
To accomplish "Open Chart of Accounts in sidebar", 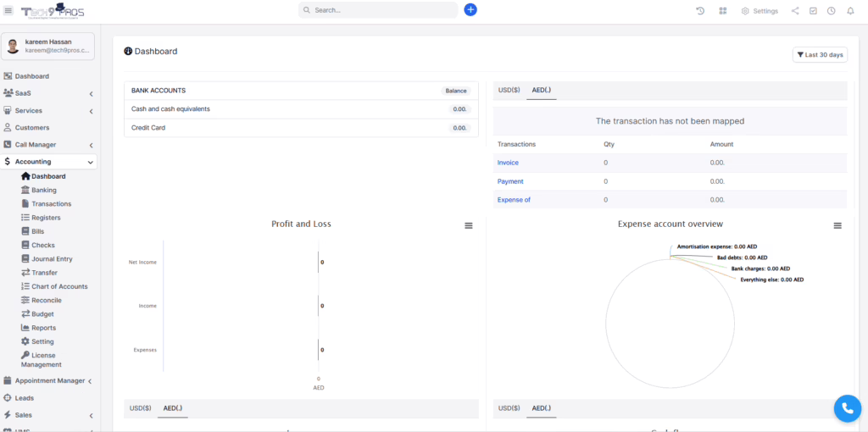I will point(59,286).
